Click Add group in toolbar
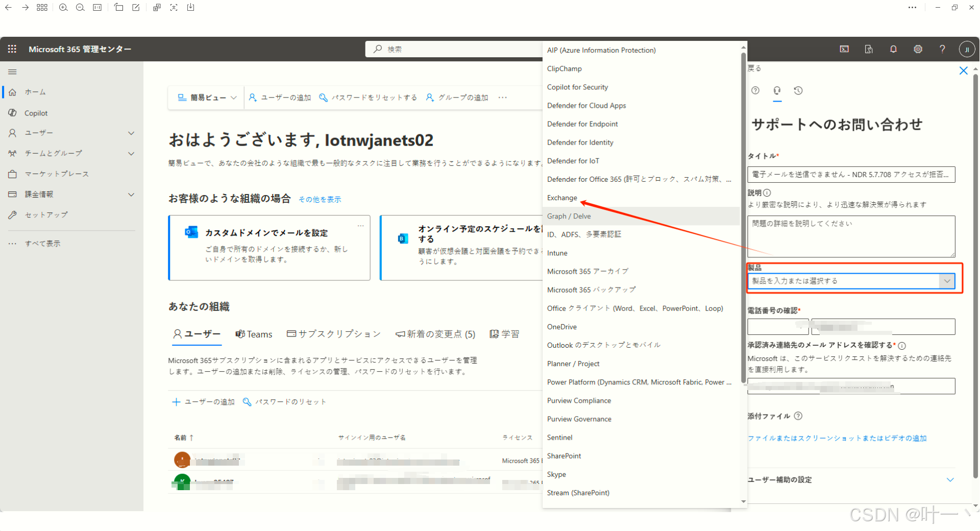Viewport: 980px width, 531px height. click(457, 98)
